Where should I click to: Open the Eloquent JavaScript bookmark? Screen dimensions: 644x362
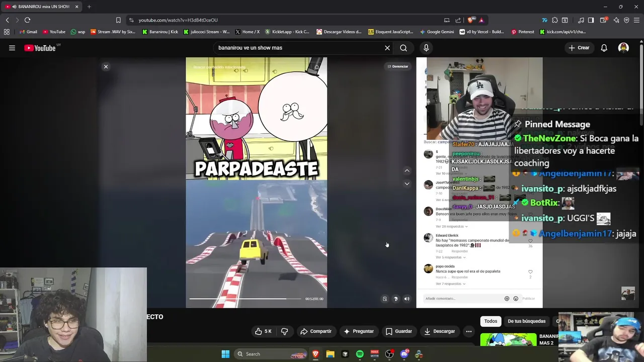pyautogui.click(x=391, y=32)
